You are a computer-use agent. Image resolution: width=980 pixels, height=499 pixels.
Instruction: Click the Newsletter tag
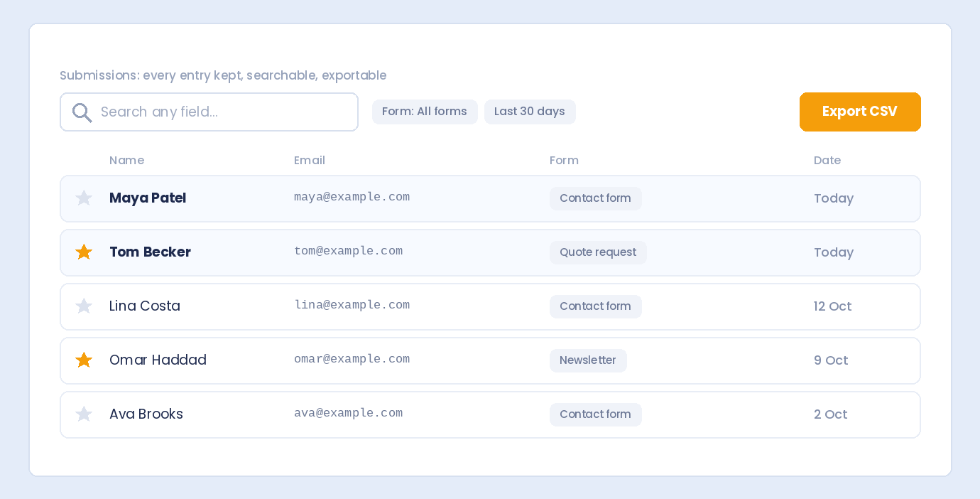[588, 360]
